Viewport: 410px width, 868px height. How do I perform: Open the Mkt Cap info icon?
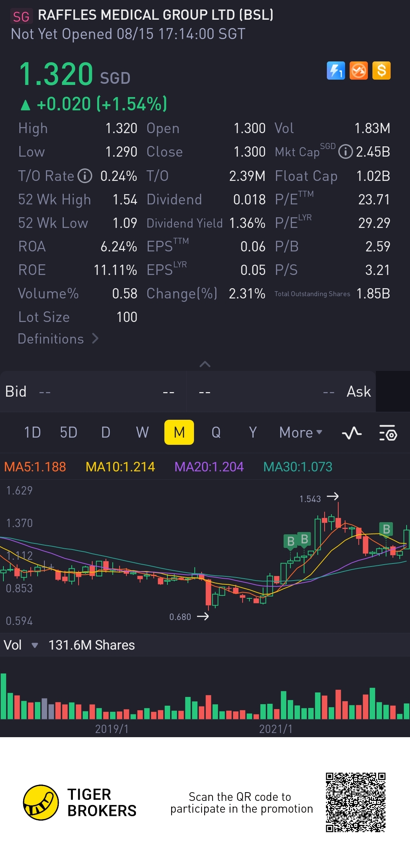(x=345, y=152)
